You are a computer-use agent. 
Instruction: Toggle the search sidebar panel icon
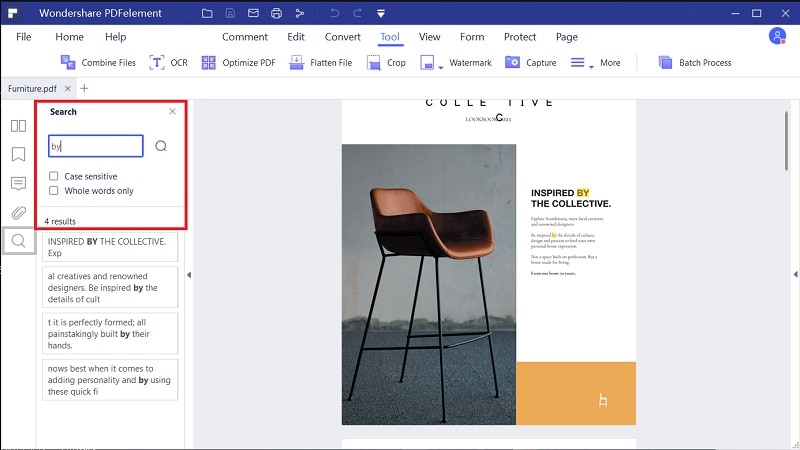tap(18, 240)
